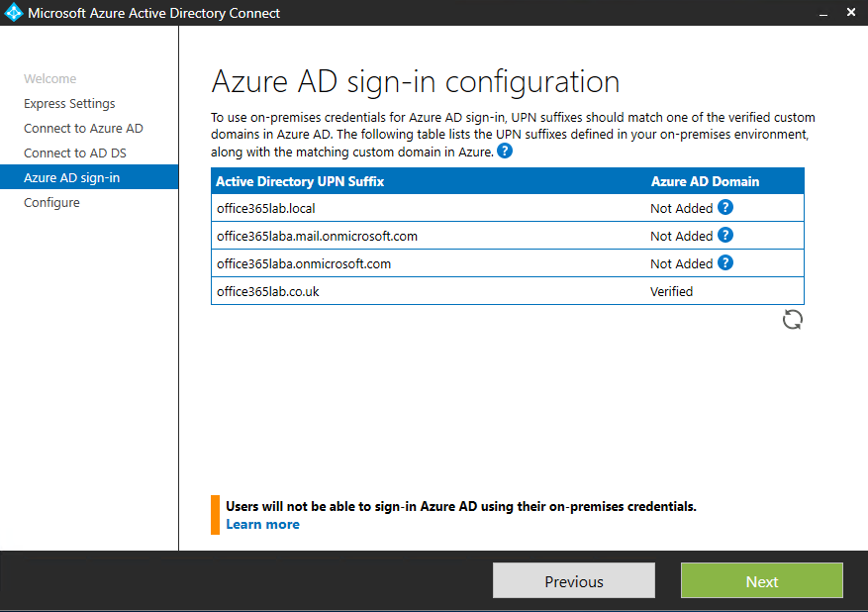The width and height of the screenshot is (868, 612).
Task: Open the help icon after the description paragraph
Action: 505,151
